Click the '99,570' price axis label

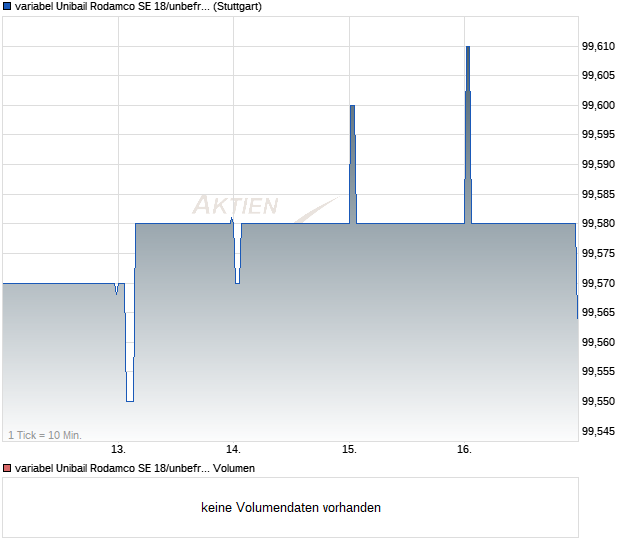[598, 283]
